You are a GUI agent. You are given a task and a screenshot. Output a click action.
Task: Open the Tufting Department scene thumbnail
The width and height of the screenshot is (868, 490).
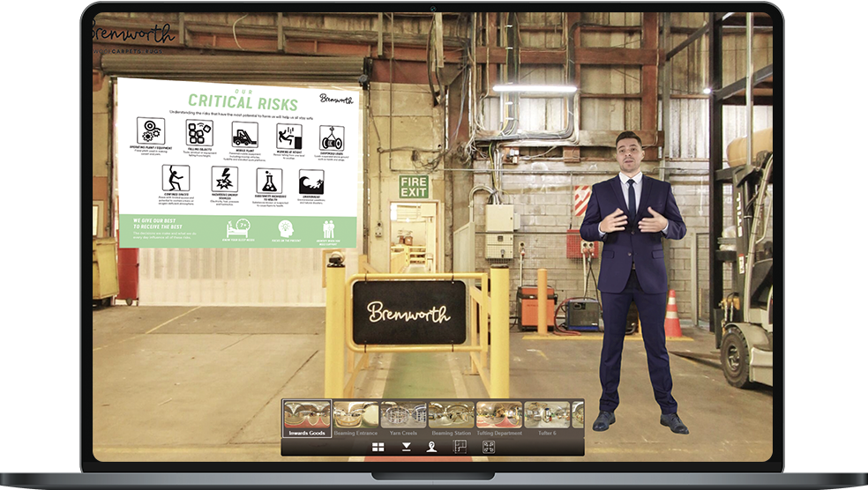[x=499, y=419]
